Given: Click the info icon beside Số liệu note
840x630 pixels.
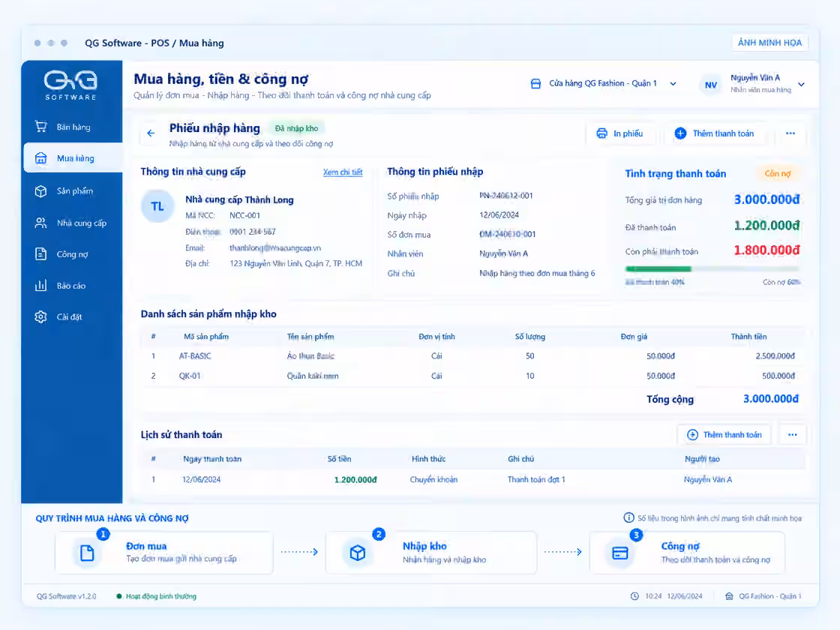Looking at the screenshot, I should [628, 517].
